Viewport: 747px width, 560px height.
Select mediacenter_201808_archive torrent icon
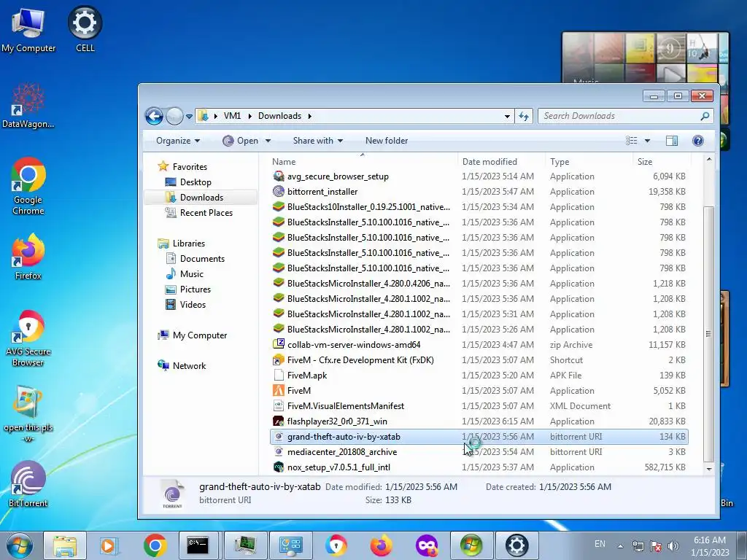click(279, 452)
